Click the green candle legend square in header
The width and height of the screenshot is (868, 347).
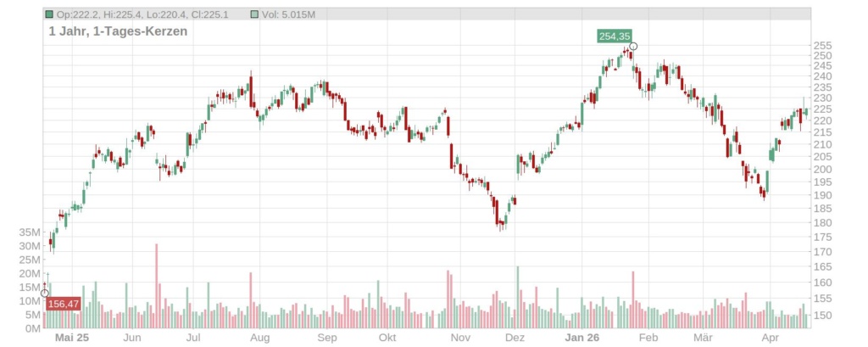pyautogui.click(x=50, y=14)
